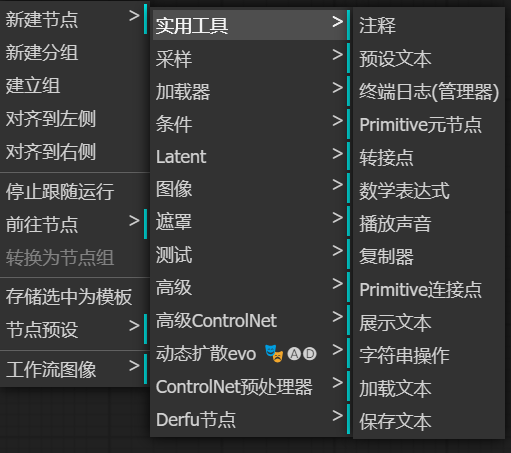Expand the 测试 category

[x=251, y=254]
